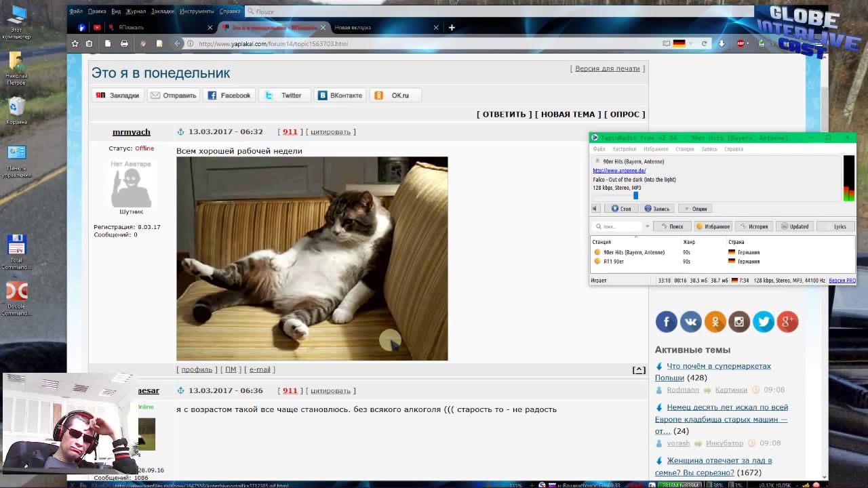Screen dimensions: 868x488
Task: Toggle recording with the Запись button
Action: [657, 209]
